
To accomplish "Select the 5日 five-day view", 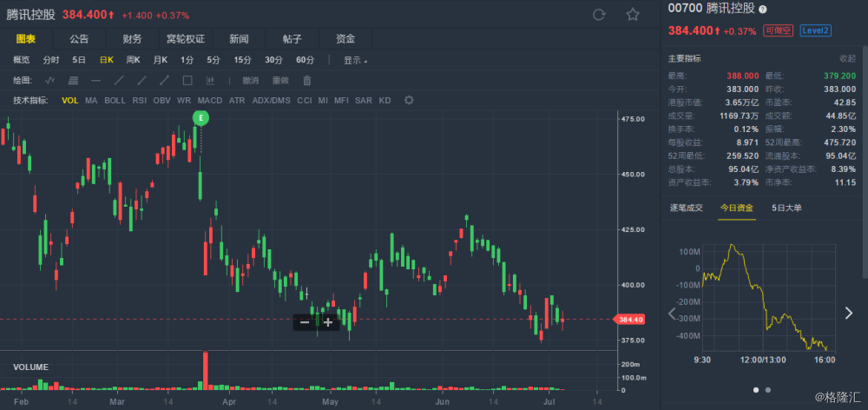I will coord(79,61).
